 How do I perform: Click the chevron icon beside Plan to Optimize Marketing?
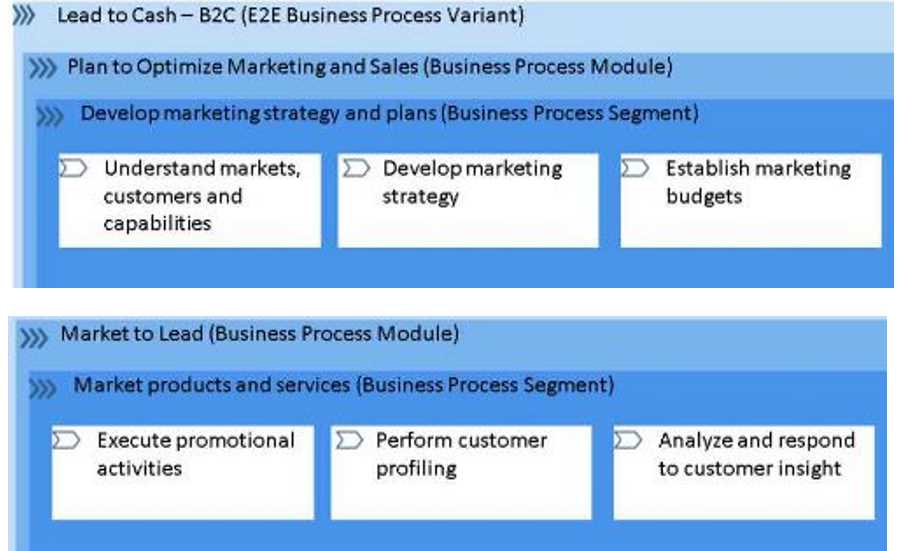coord(42,69)
